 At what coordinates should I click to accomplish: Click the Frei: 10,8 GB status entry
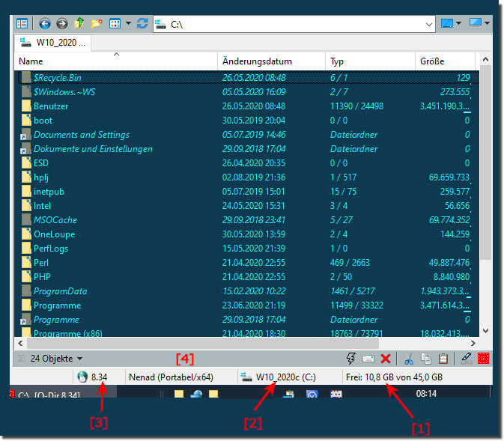[394, 377]
